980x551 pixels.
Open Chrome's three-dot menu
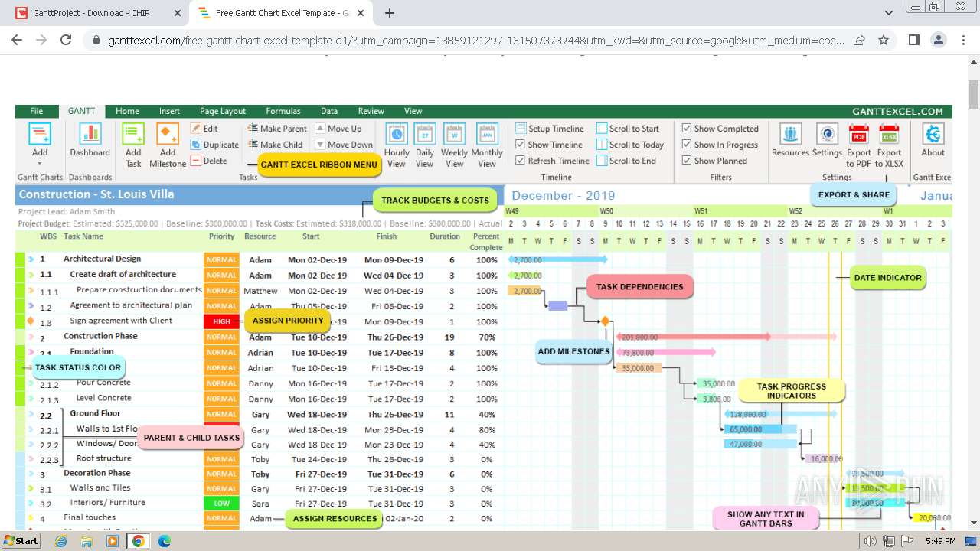point(962,40)
